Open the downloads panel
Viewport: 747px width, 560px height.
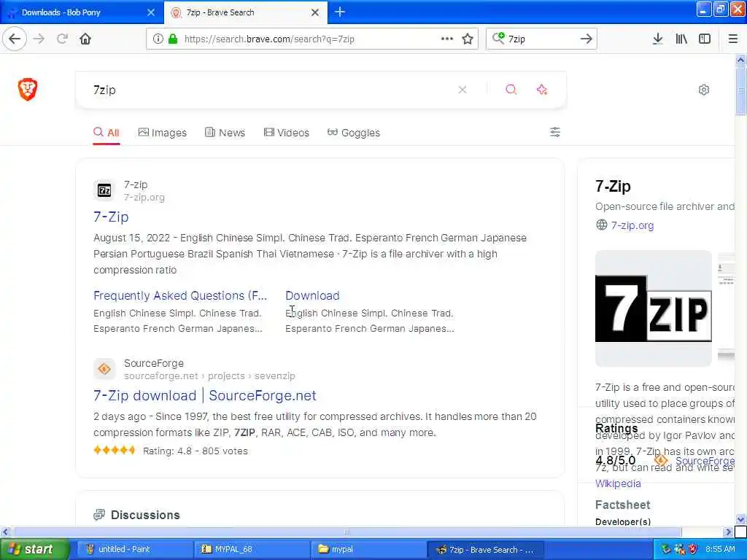(657, 39)
